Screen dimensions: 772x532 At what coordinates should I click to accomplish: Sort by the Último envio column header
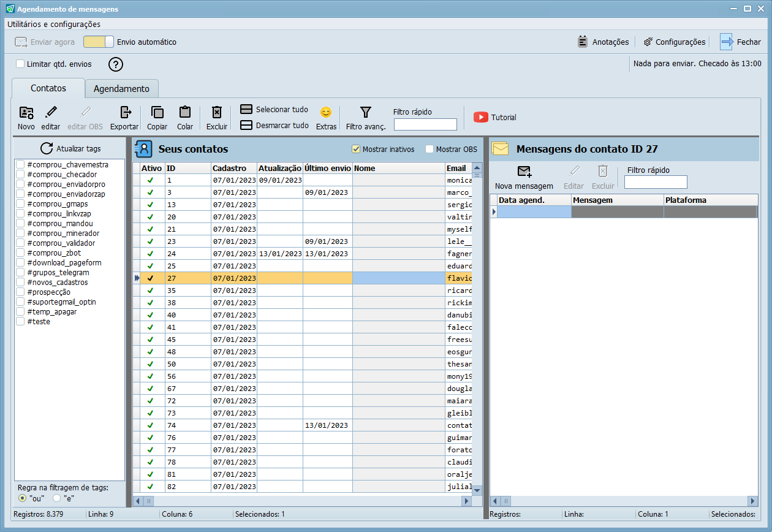coord(328,168)
